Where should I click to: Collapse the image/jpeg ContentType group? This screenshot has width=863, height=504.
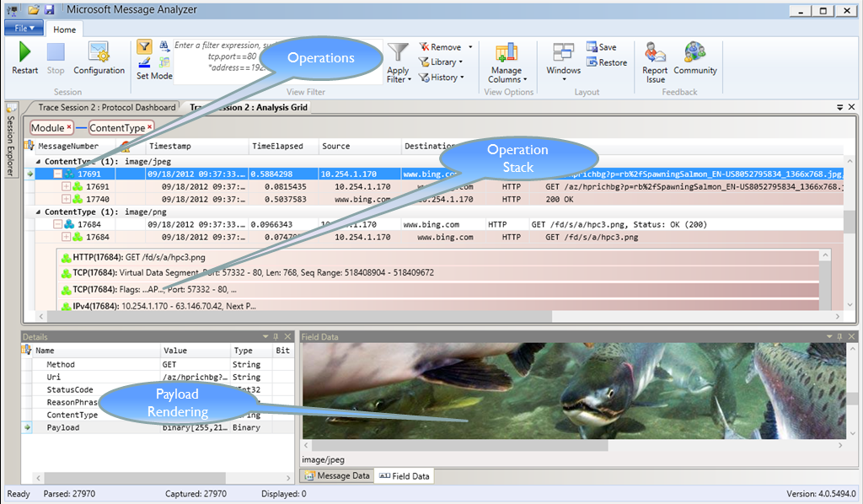click(38, 161)
